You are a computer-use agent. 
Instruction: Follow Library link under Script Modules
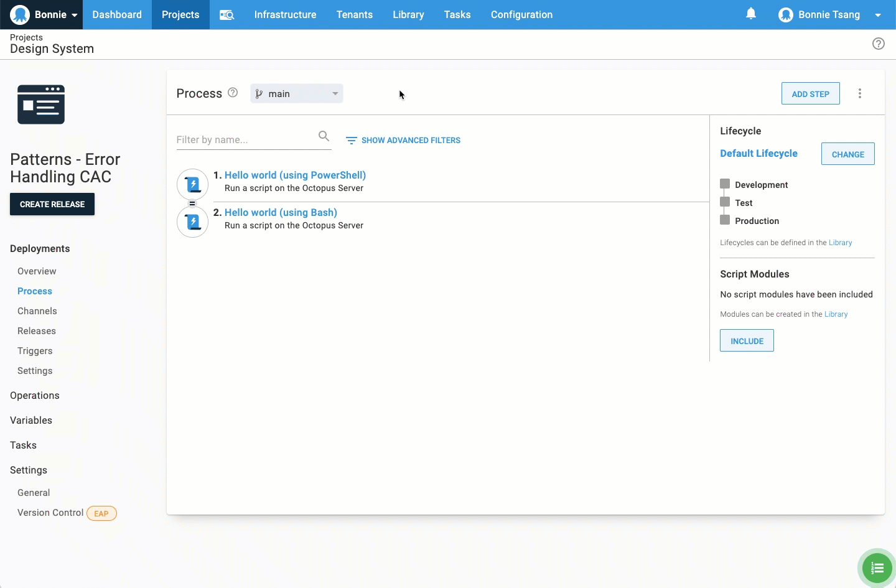[836, 314]
